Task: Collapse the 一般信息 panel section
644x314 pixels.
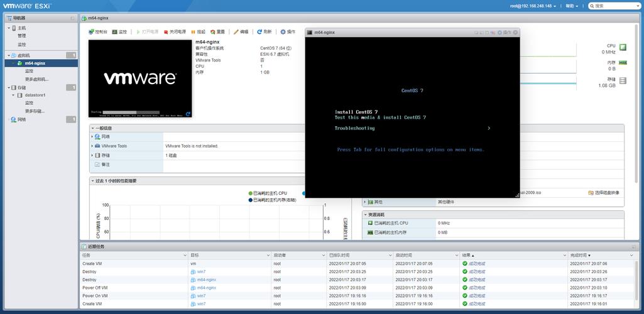Action: pyautogui.click(x=92, y=128)
